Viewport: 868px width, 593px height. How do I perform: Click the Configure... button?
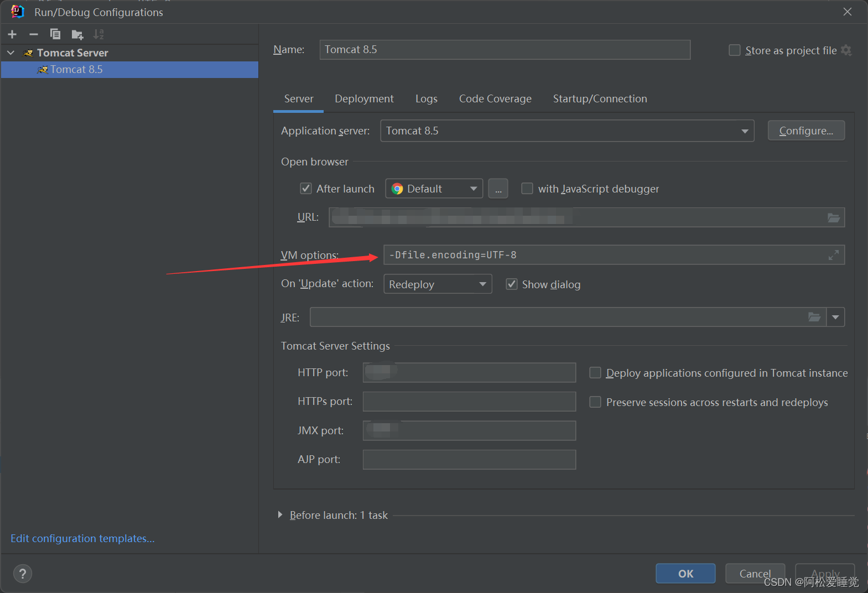[806, 131]
